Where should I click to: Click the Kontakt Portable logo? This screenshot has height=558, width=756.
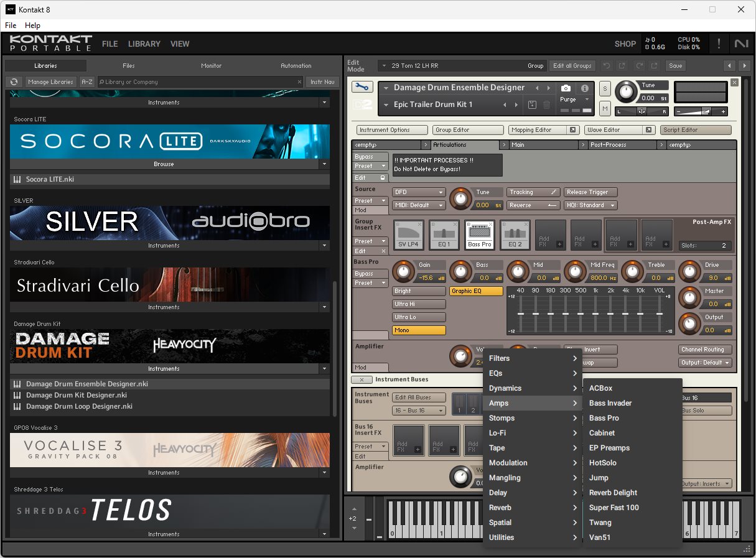[50, 44]
